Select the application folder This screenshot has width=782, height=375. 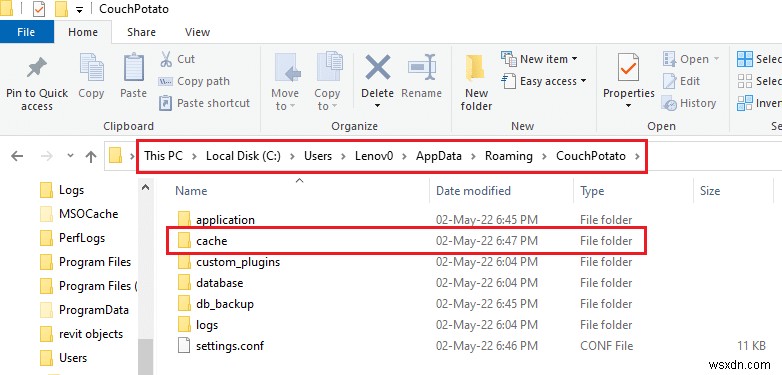(225, 220)
